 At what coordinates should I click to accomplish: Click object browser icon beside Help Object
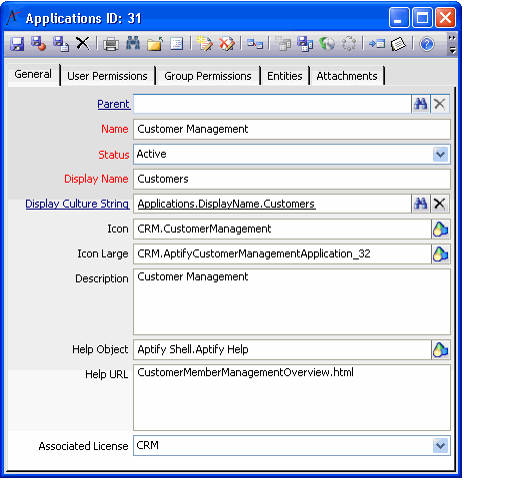pos(441,350)
